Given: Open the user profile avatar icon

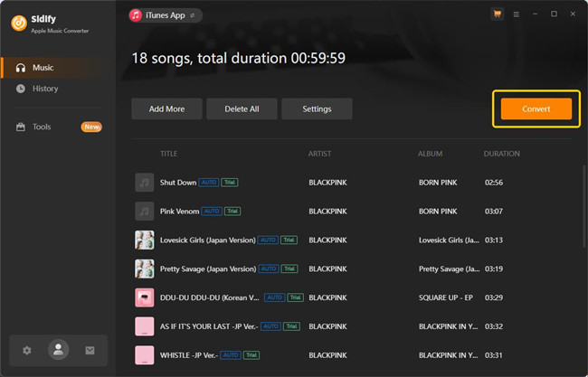Looking at the screenshot, I should [58, 350].
